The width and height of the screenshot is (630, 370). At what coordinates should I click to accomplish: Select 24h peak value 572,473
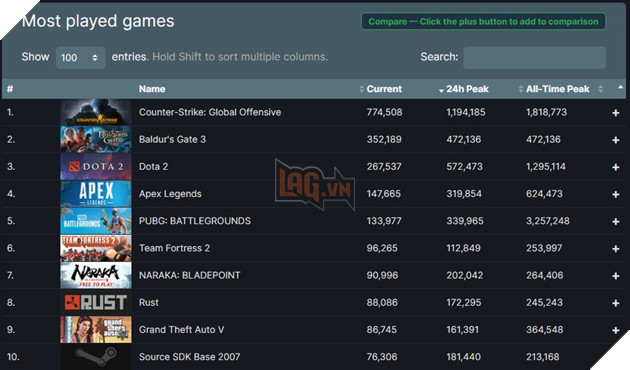point(464,167)
